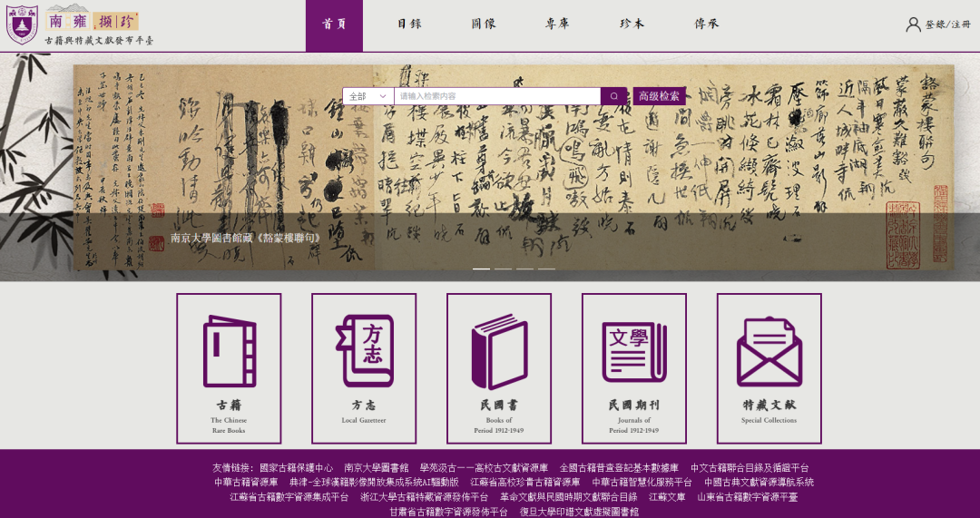Viewport: 980px width, 518px height.
Task: Open the 江蘇省古籍數字資源集成平台 link
Action: coord(289,497)
